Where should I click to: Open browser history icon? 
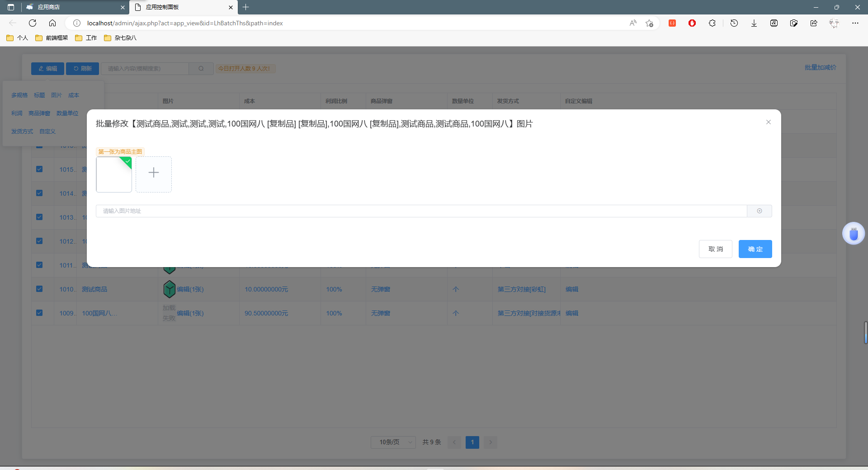[x=734, y=23]
